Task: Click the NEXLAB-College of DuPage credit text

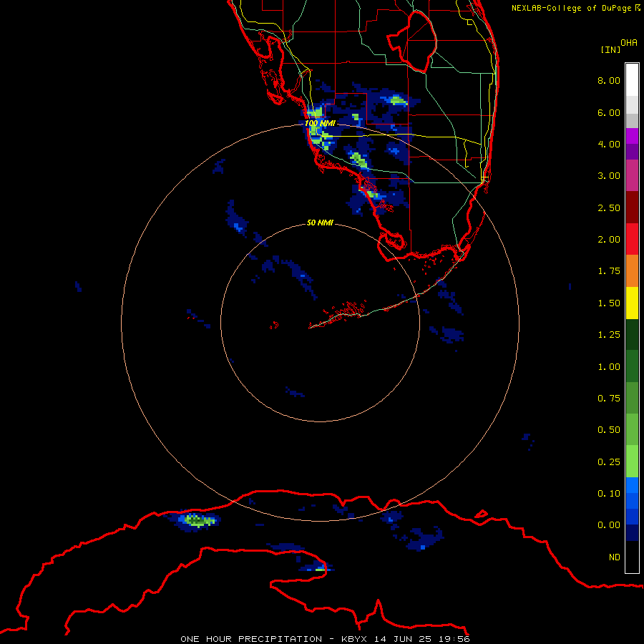Action: click(x=575, y=8)
